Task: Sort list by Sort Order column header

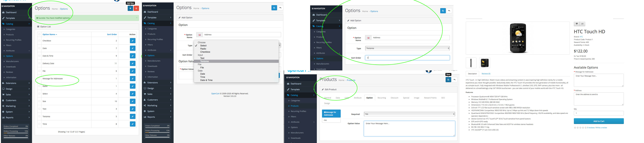Action: point(112,34)
